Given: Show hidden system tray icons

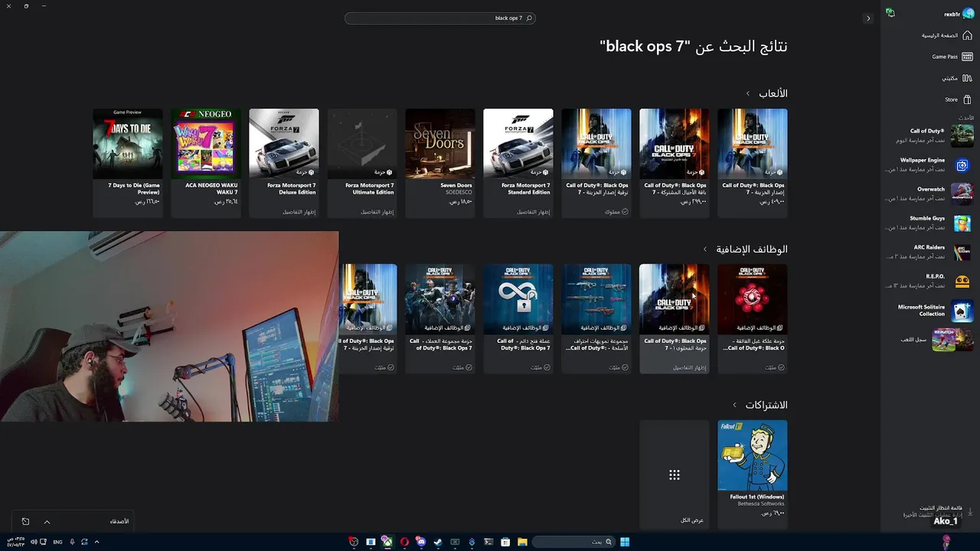Looking at the screenshot, I should 96,542.
